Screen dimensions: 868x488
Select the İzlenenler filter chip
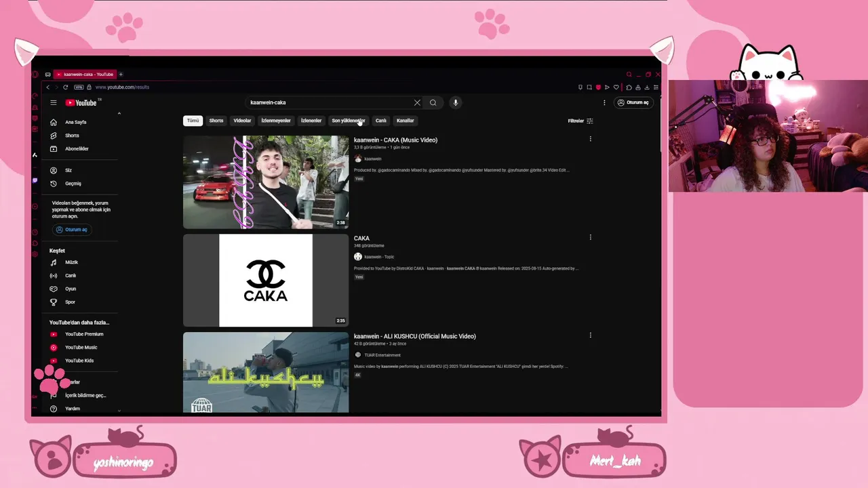[311, 121]
